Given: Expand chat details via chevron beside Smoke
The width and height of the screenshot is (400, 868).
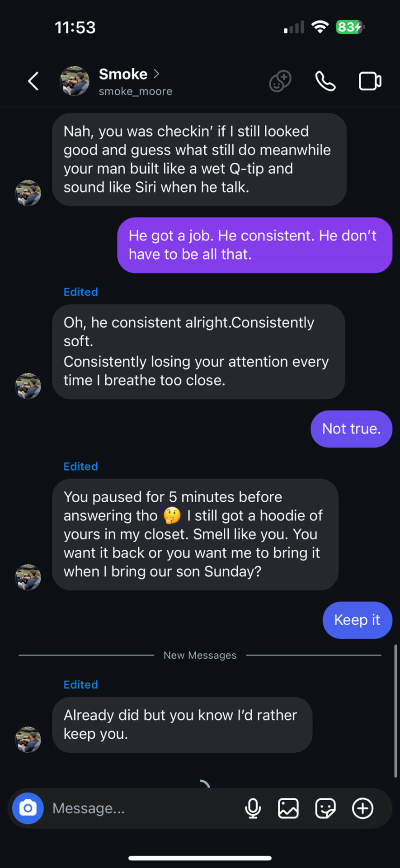Looking at the screenshot, I should click(x=156, y=74).
